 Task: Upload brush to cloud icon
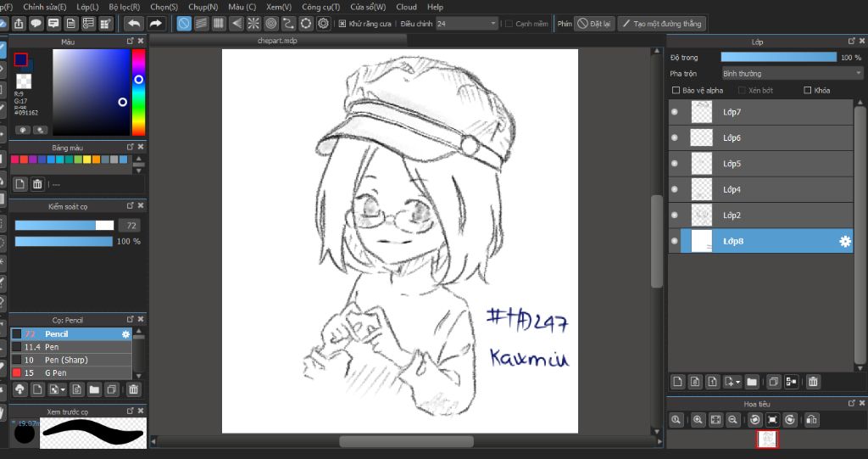click(20, 389)
